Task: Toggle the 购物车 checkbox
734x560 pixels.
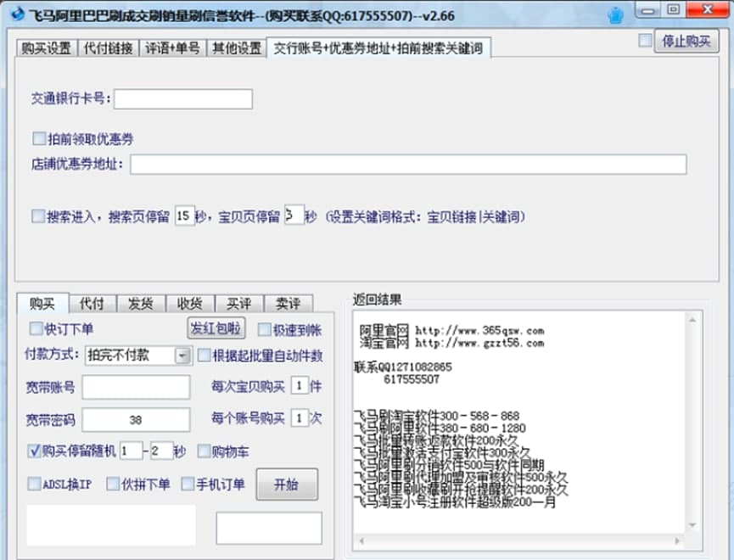Action: click(204, 451)
